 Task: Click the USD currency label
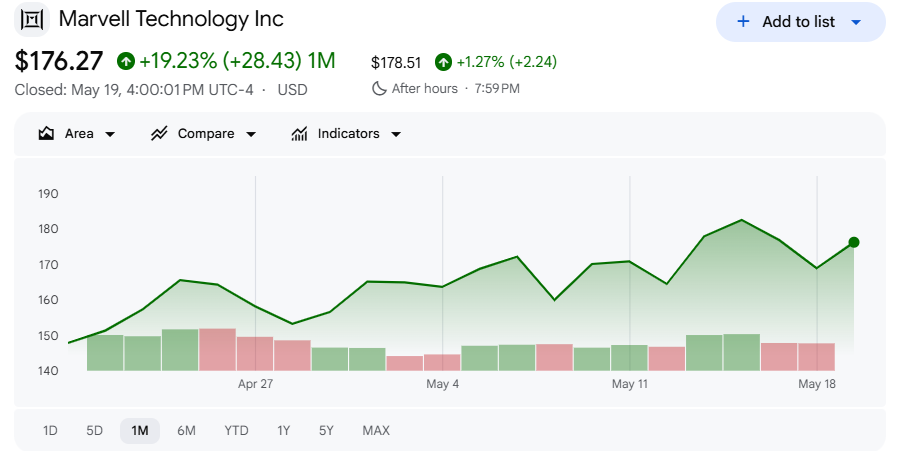[292, 90]
